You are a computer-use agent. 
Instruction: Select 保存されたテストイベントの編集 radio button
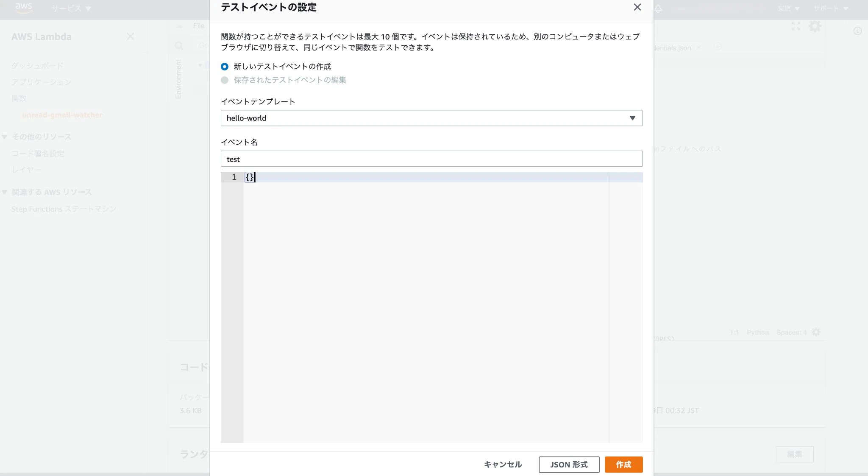click(225, 80)
